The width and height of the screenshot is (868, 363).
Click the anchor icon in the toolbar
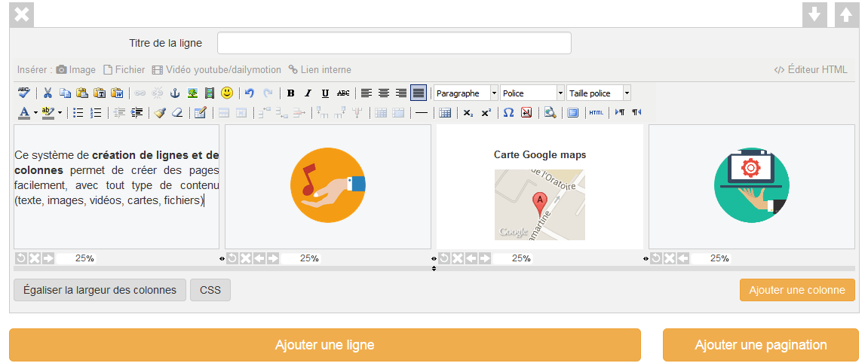click(174, 93)
